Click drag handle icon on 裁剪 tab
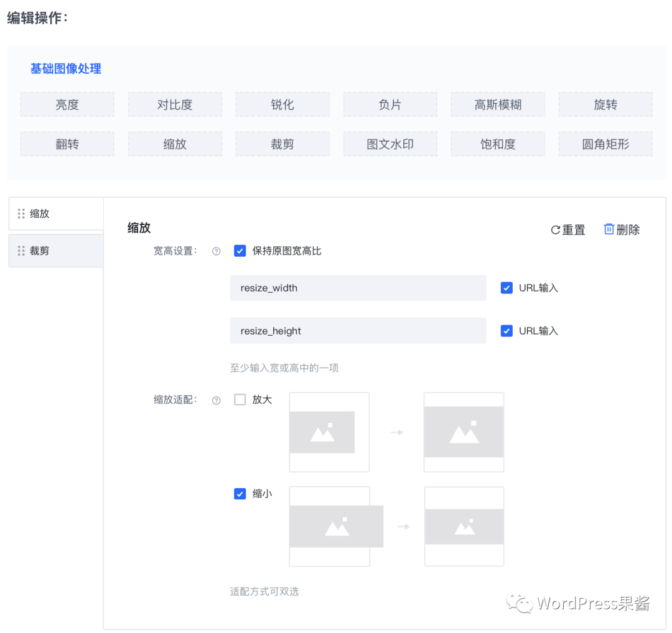The image size is (672, 633). click(21, 251)
